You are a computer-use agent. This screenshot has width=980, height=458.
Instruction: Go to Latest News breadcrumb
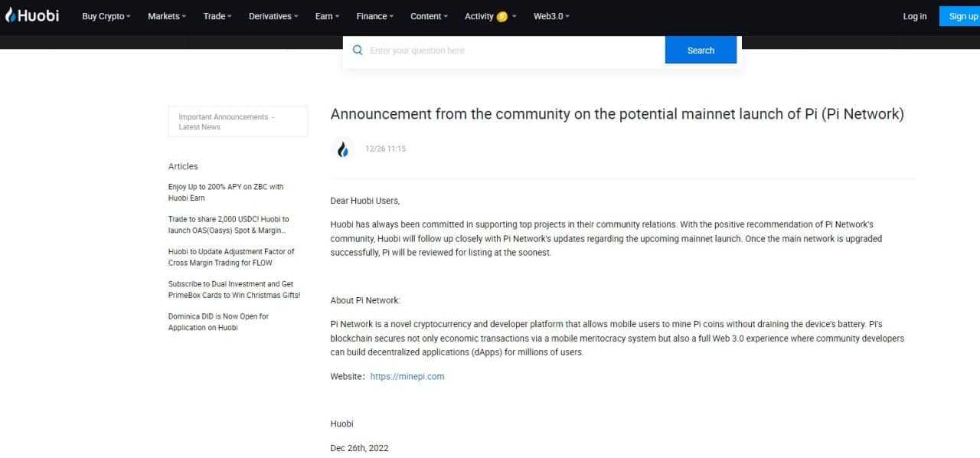(200, 127)
